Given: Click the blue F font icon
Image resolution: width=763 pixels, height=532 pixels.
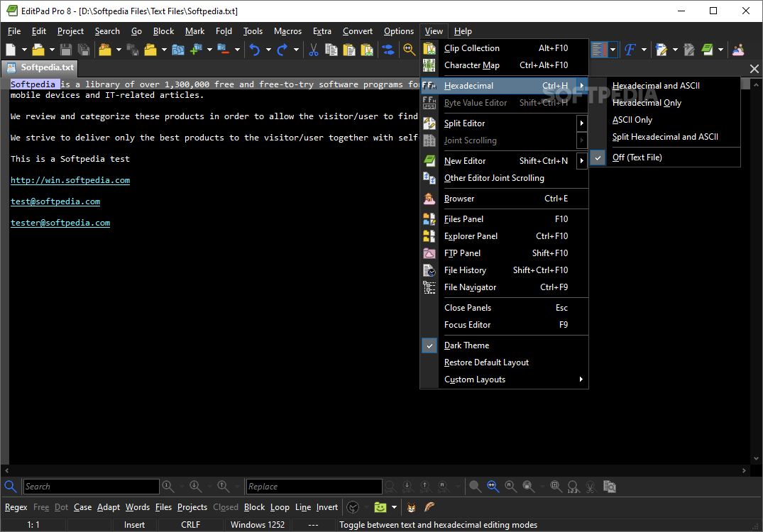Looking at the screenshot, I should pyautogui.click(x=630, y=50).
